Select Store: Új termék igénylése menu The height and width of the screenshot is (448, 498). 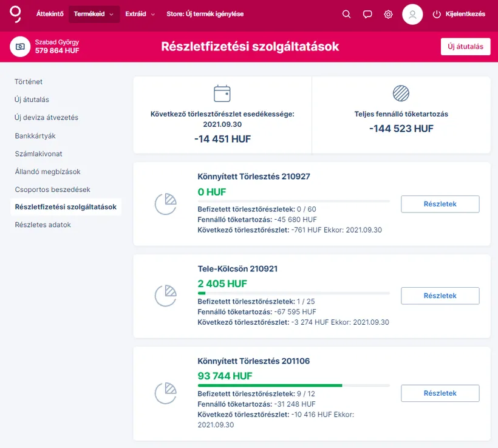click(205, 14)
